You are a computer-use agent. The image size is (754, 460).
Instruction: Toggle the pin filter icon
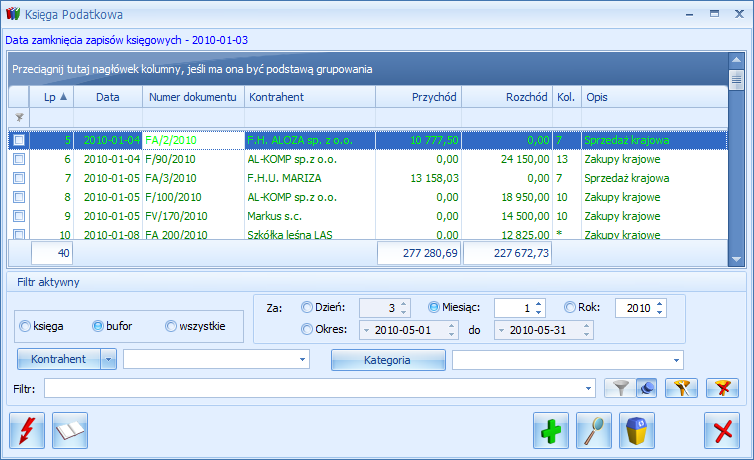coord(647,388)
